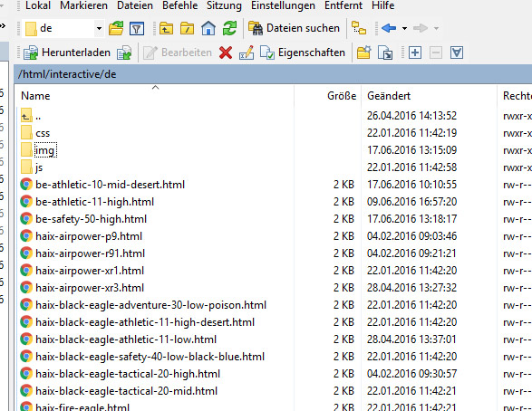Click download-in-background icon next to Herunterladen
Viewport: 532px width, 411px height.
pos(124,53)
